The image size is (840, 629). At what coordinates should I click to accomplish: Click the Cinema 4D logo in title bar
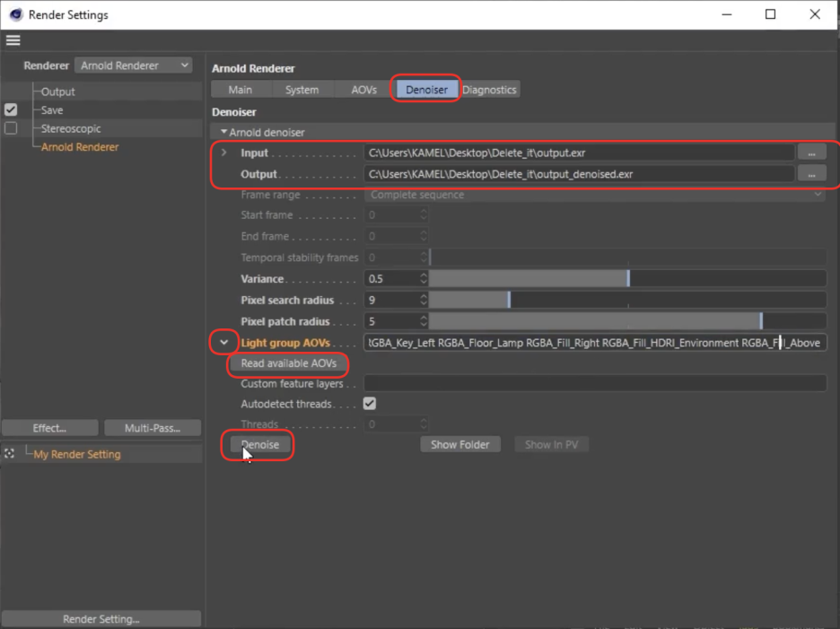click(x=16, y=14)
